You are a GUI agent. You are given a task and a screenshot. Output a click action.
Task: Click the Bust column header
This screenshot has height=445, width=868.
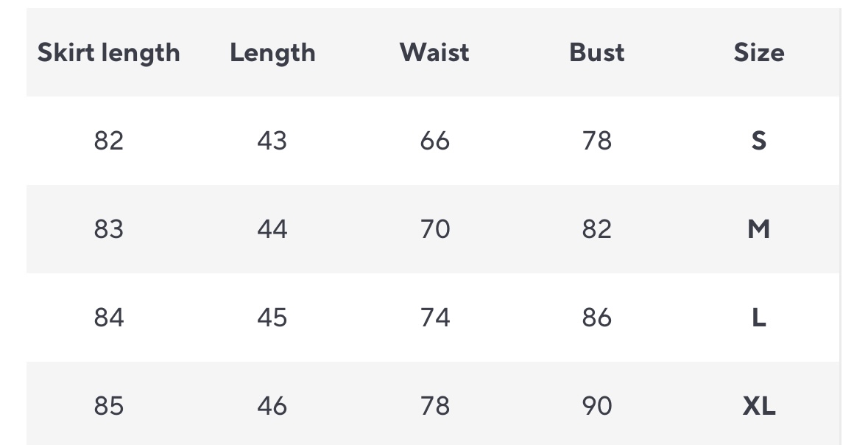point(596,52)
